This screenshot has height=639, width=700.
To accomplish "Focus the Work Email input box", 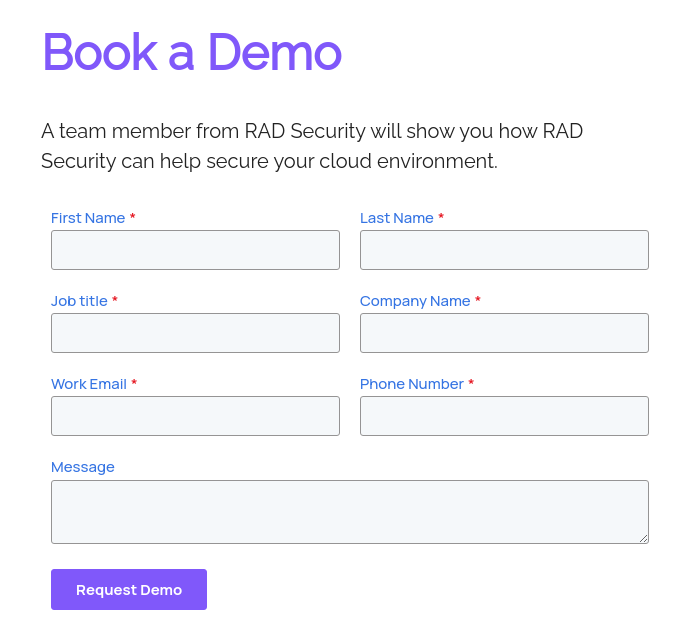I will point(195,416).
